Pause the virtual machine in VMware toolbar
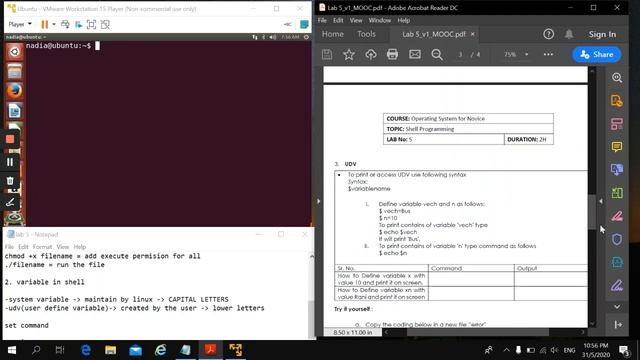The width and height of the screenshot is (640, 360). (x=44, y=24)
